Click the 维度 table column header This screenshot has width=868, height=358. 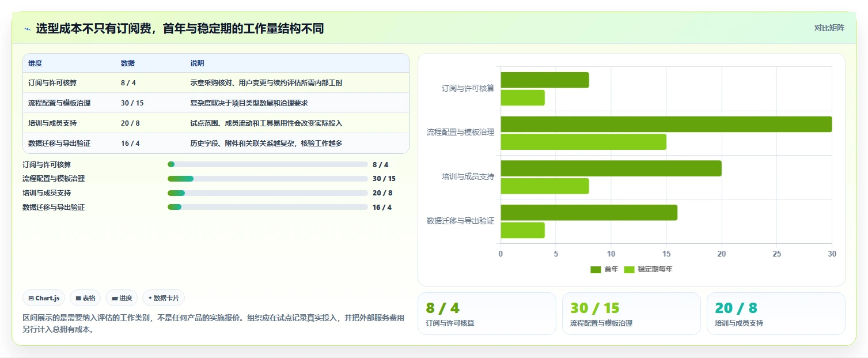(35, 63)
